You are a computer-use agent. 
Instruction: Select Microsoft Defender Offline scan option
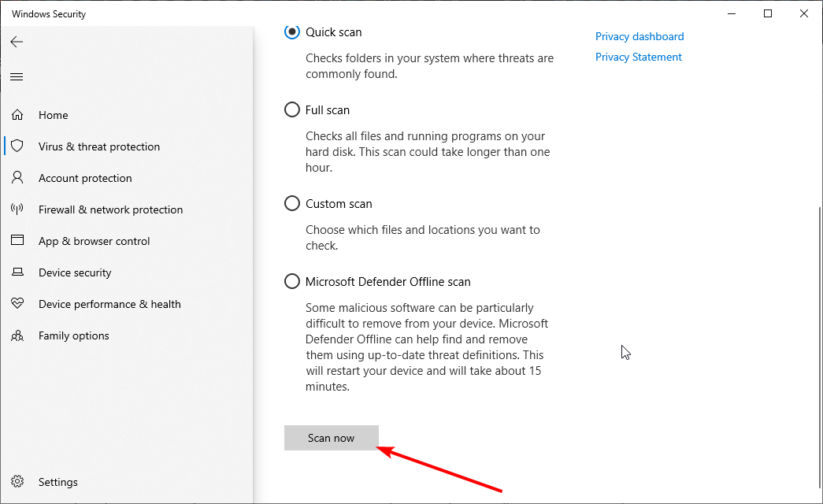click(292, 281)
